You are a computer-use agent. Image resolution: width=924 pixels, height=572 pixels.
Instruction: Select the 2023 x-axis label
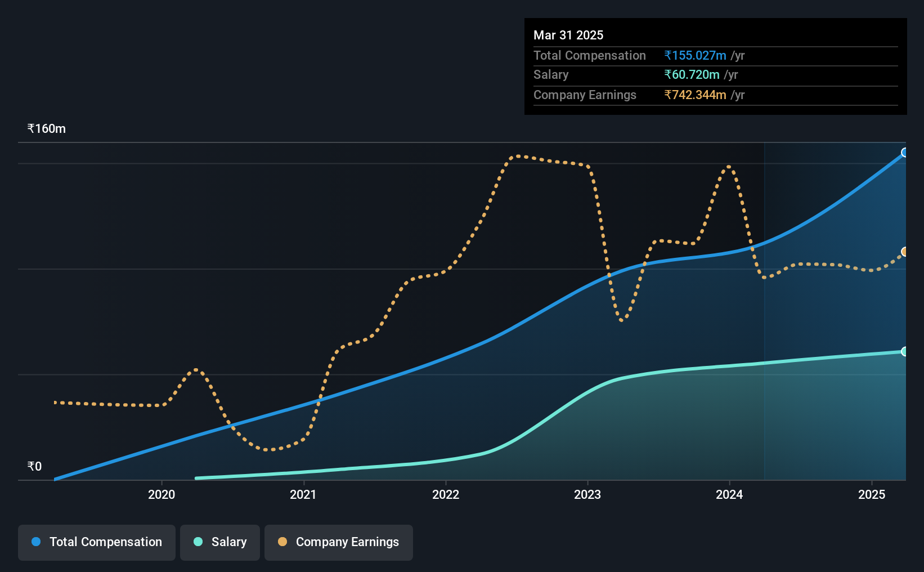click(x=587, y=494)
